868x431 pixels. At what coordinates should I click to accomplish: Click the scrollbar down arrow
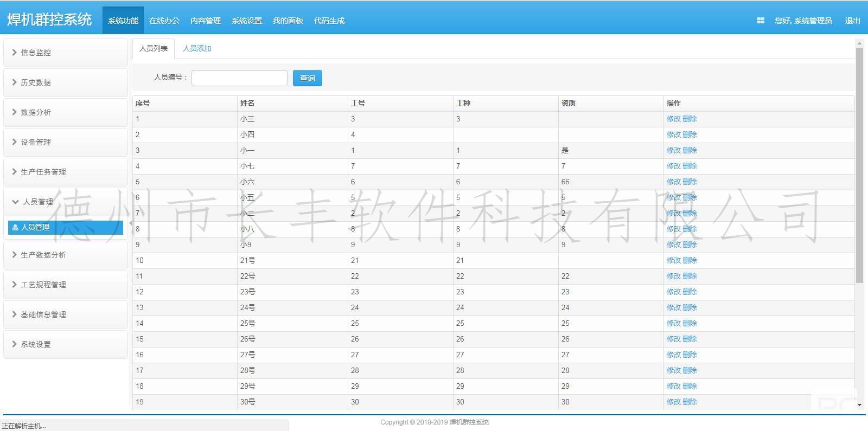859,404
